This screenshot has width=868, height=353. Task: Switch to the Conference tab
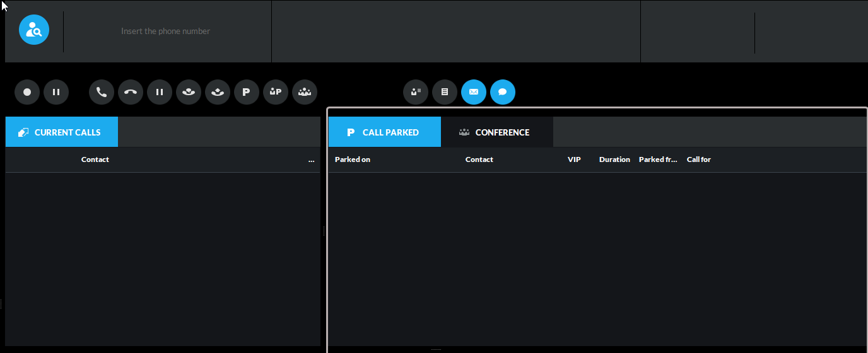click(496, 132)
